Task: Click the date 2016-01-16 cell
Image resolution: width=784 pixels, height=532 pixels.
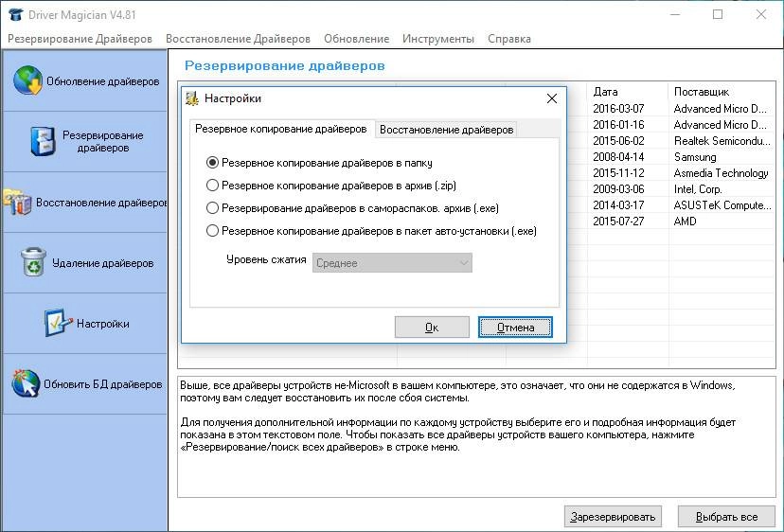Action: coord(618,125)
